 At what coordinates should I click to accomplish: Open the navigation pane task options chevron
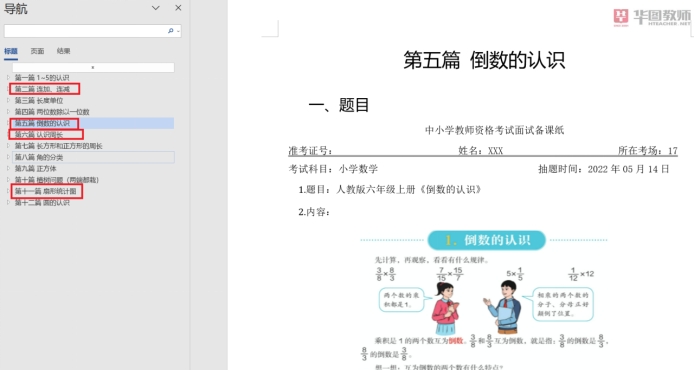(x=156, y=8)
